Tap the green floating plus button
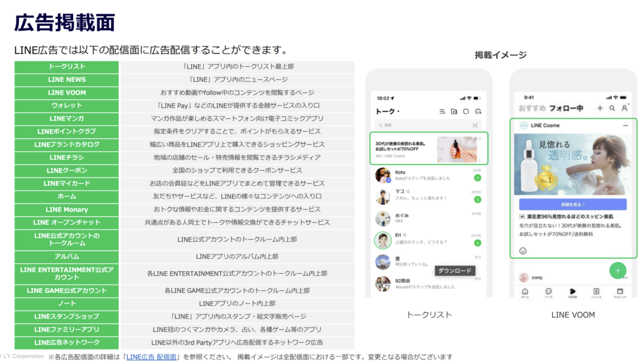644x364 pixels. point(618,271)
